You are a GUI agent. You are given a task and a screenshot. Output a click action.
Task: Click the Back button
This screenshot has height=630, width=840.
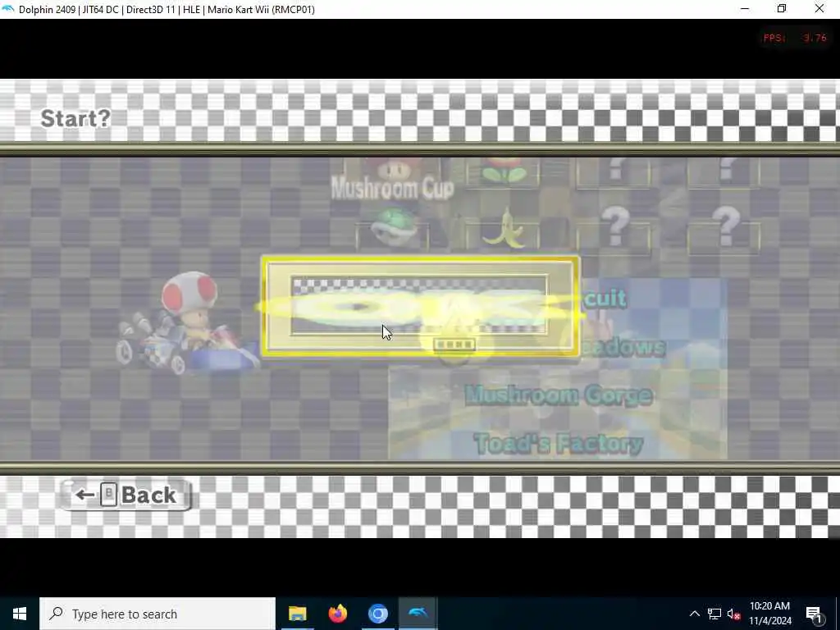(x=126, y=495)
